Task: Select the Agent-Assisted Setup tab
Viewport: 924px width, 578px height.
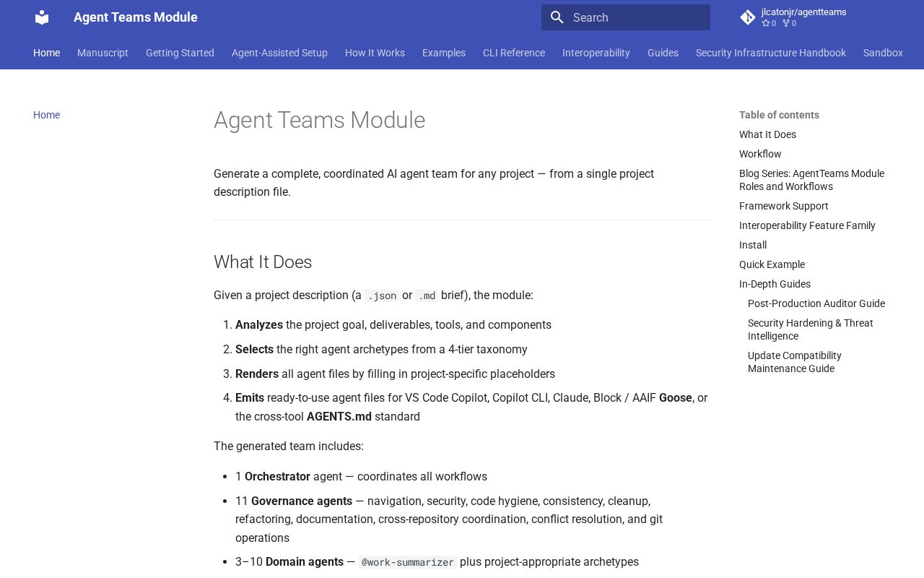Action: click(279, 53)
